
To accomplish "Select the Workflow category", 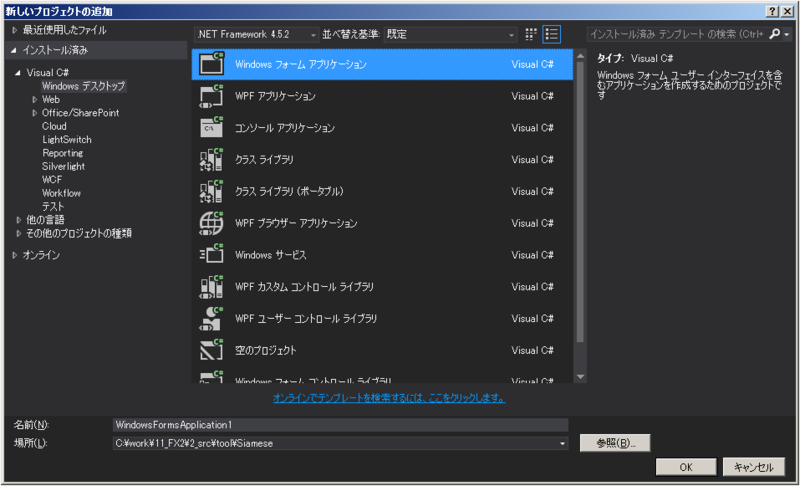I will coord(61,193).
